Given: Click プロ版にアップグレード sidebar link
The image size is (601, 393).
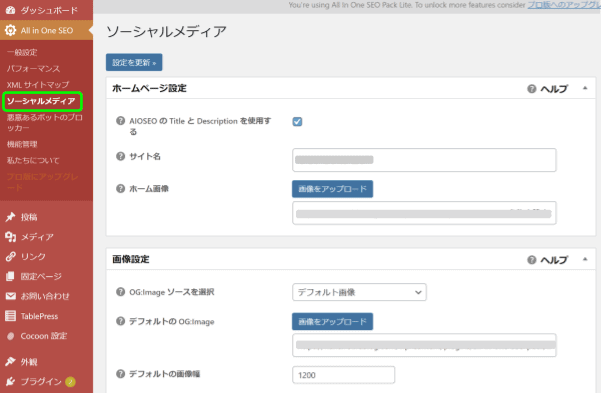Looking at the screenshot, I should coord(43,182).
